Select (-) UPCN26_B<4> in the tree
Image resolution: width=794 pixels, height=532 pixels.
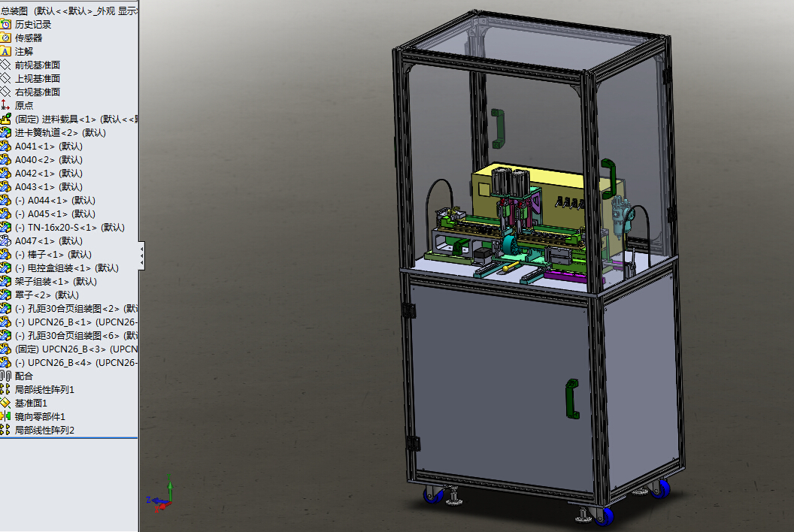pos(76,362)
